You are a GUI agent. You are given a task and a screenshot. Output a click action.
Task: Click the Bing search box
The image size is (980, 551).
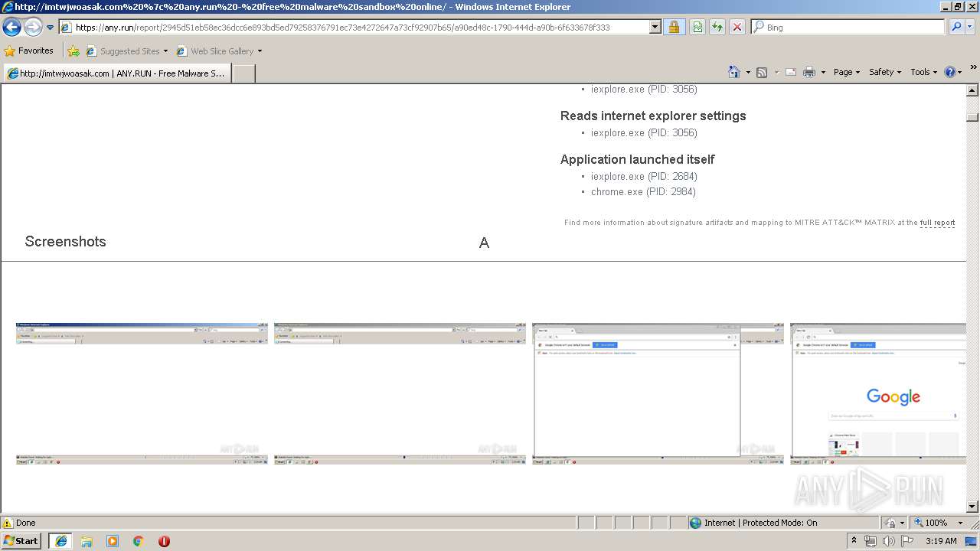coord(848,28)
